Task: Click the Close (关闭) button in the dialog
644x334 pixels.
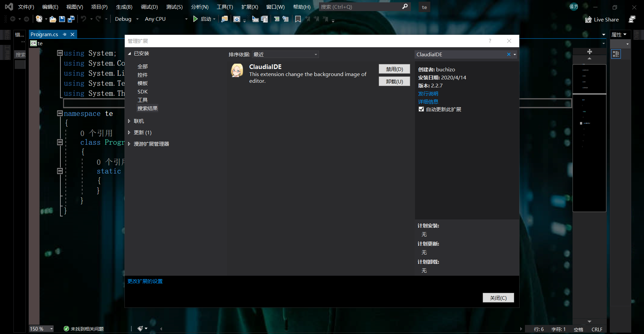Action: coord(498,298)
